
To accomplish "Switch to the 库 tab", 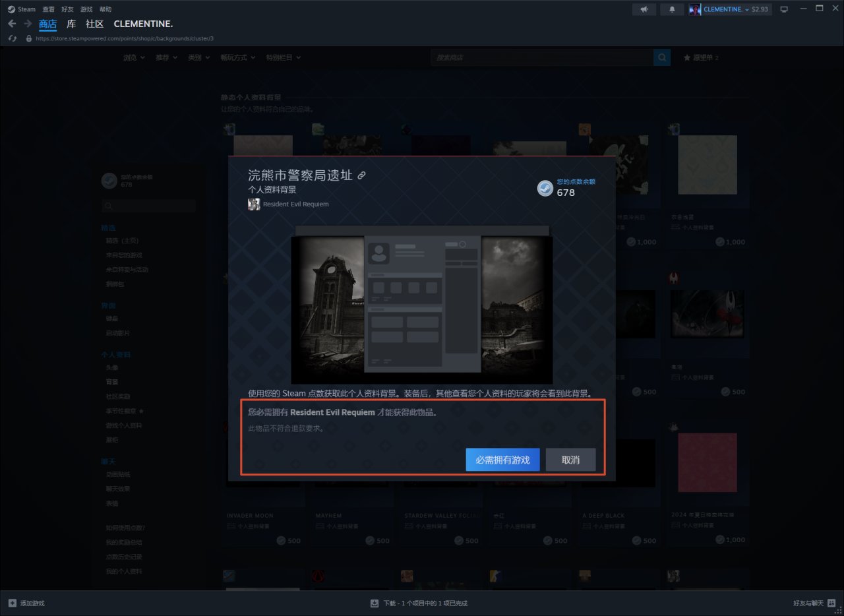I will point(71,24).
